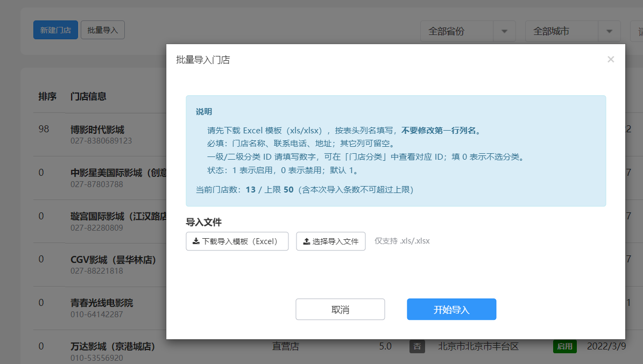
Task: Click the sort value 98
Action: (44, 129)
